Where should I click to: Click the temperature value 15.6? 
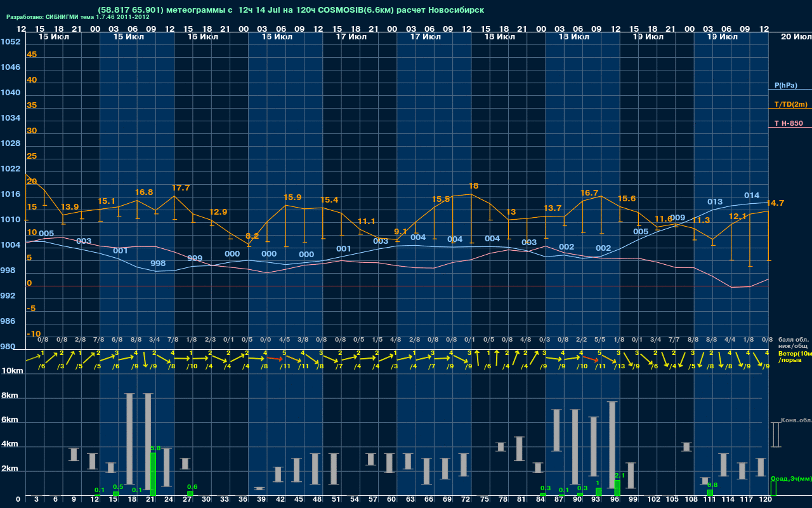(627, 199)
